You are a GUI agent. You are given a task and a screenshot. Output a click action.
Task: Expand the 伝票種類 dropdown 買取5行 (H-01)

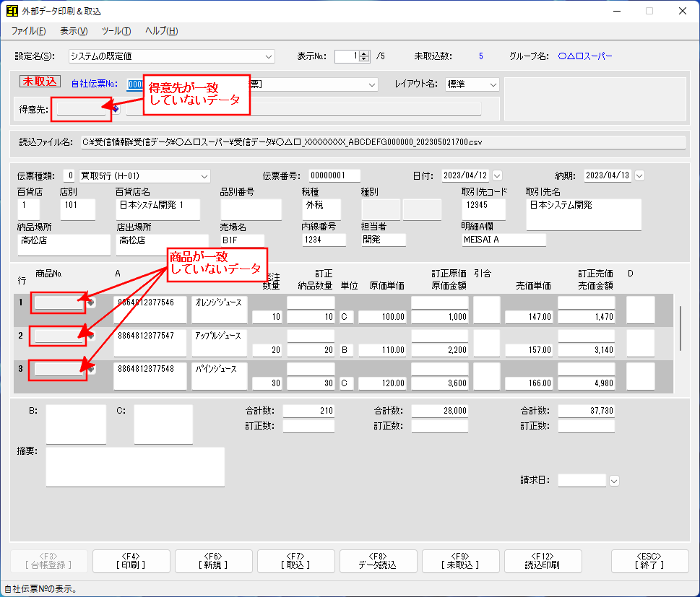click(204, 176)
